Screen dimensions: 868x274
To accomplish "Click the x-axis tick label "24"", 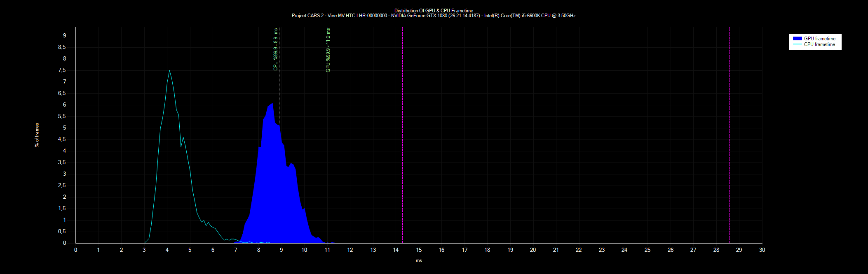I will point(624,250).
